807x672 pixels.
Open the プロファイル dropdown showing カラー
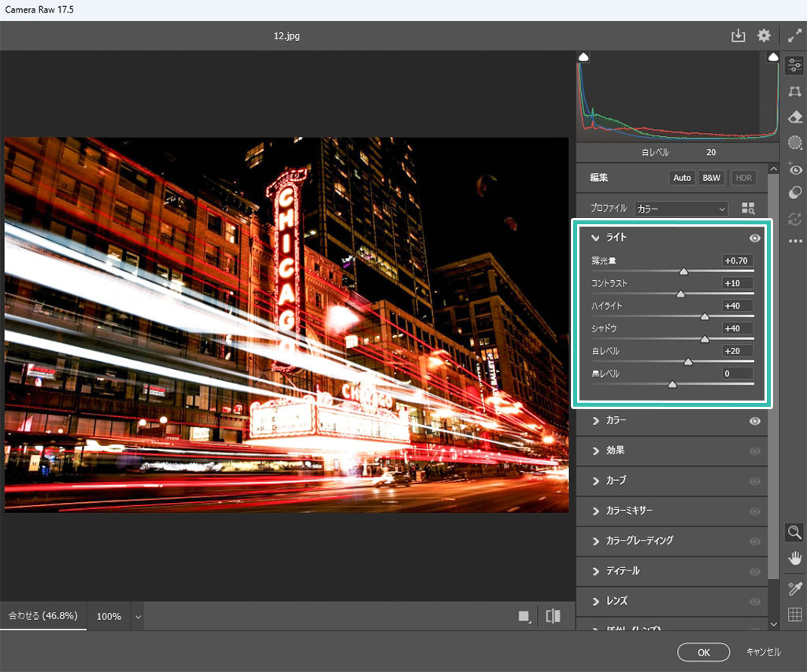(x=681, y=209)
